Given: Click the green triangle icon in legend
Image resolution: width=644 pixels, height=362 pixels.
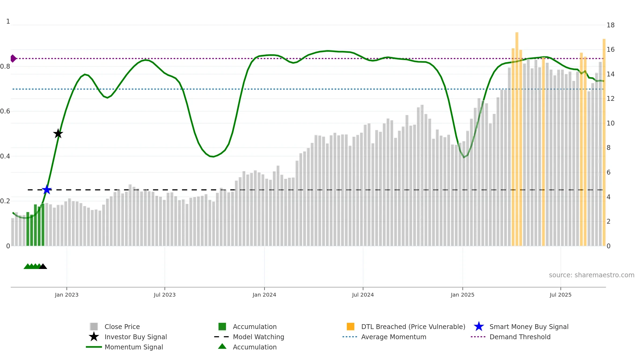Looking at the screenshot, I should click(x=222, y=346).
